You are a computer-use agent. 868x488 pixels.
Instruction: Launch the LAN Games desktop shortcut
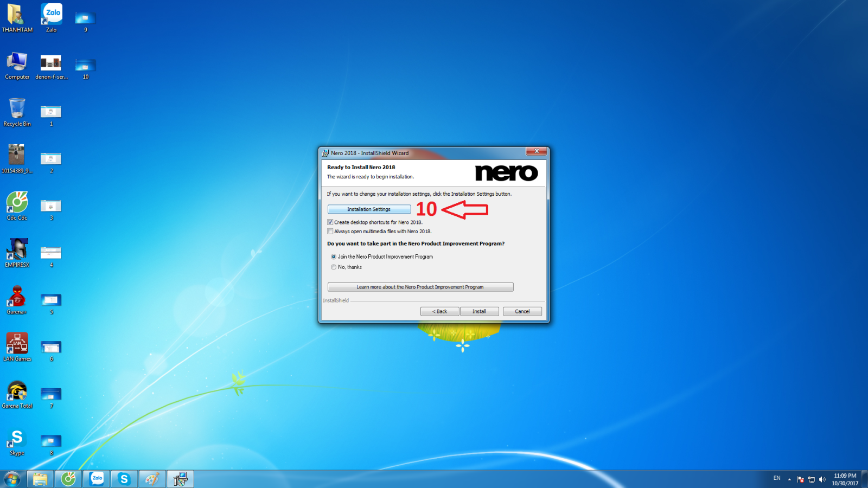coord(17,345)
